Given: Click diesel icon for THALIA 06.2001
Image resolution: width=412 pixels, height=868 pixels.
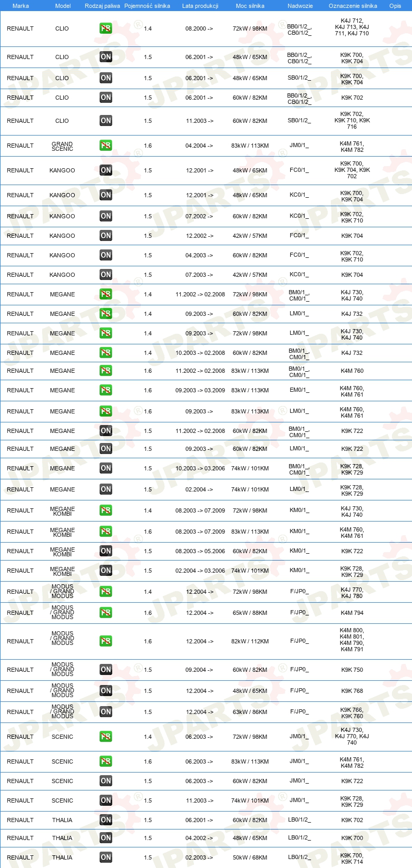Looking at the screenshot, I should coord(106,820).
